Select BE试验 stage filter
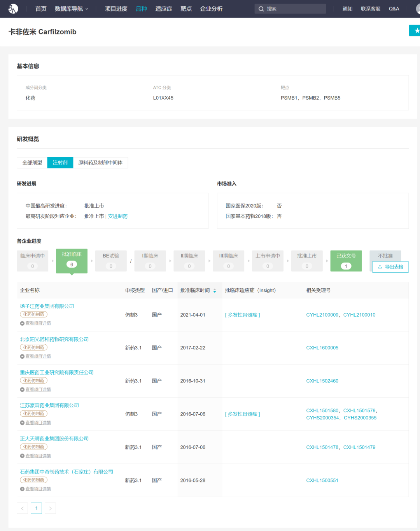 coord(111,261)
